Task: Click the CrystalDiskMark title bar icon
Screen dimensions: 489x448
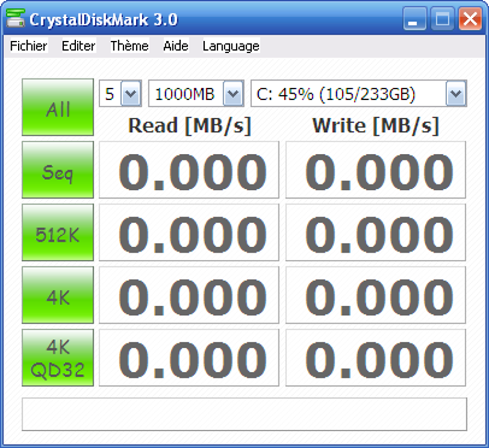Action: click(15, 18)
